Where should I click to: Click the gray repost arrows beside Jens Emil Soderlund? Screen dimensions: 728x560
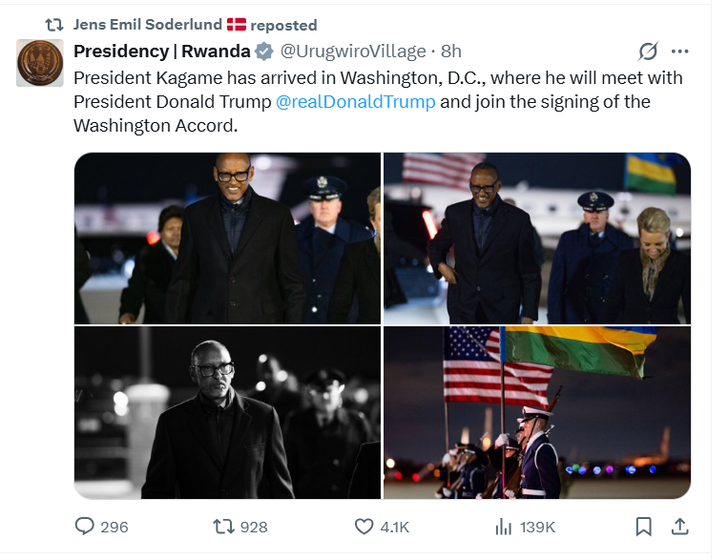54,24
